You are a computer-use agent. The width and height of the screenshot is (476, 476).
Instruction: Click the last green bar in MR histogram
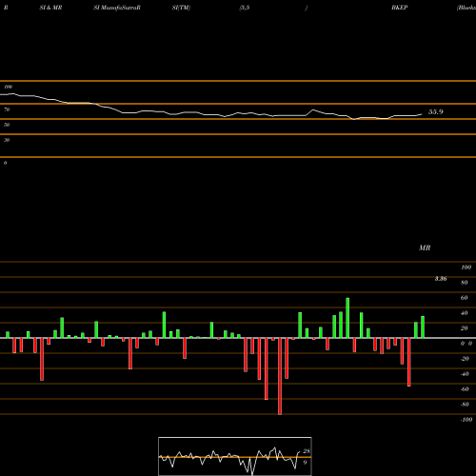coord(423,327)
